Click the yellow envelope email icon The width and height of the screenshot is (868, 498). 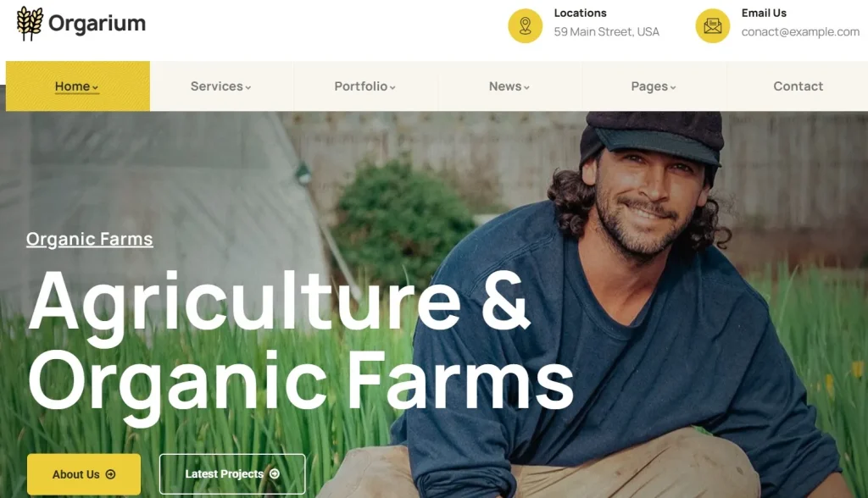(x=712, y=26)
